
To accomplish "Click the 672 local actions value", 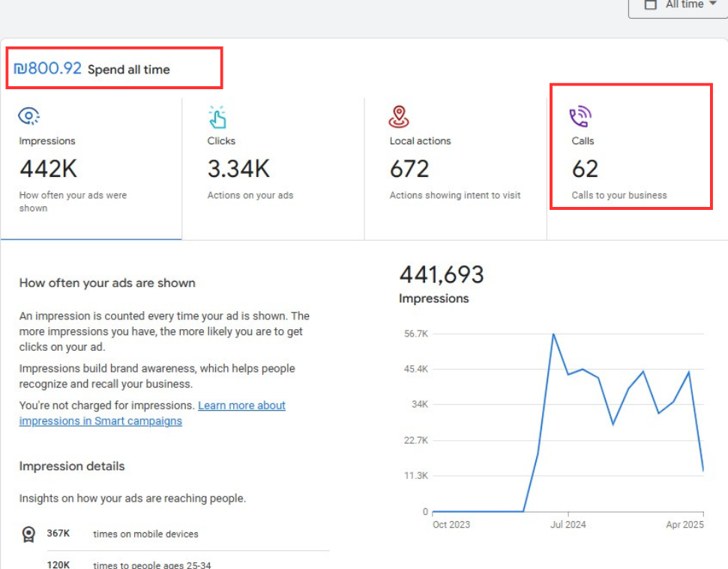I will pos(409,169).
